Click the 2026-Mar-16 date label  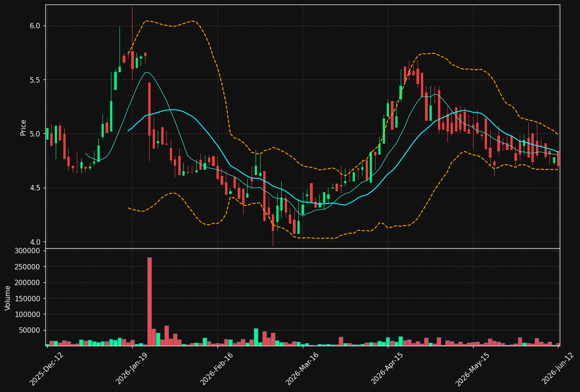click(x=302, y=368)
